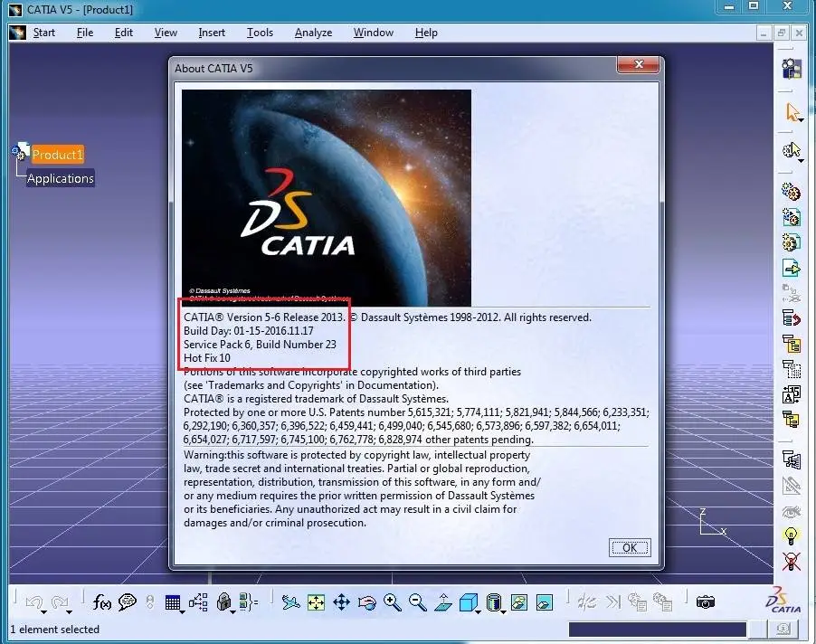Click the Isometric View cube icon

click(468, 602)
